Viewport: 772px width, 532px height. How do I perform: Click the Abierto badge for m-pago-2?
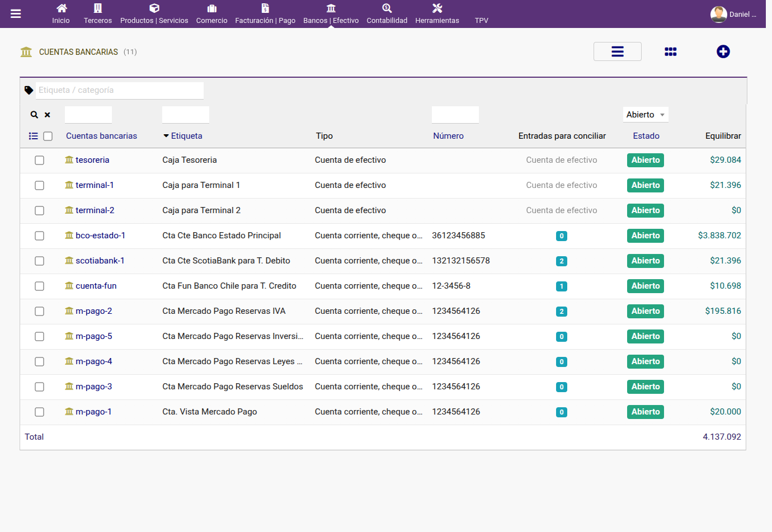(646, 312)
